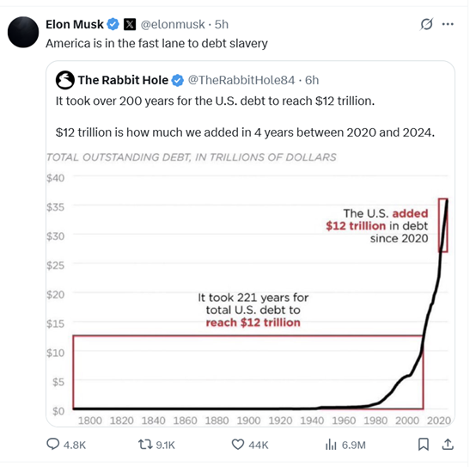Viewport: 476px width, 467px height.
Task: Open the three-dot more options menu
Action: point(448,24)
